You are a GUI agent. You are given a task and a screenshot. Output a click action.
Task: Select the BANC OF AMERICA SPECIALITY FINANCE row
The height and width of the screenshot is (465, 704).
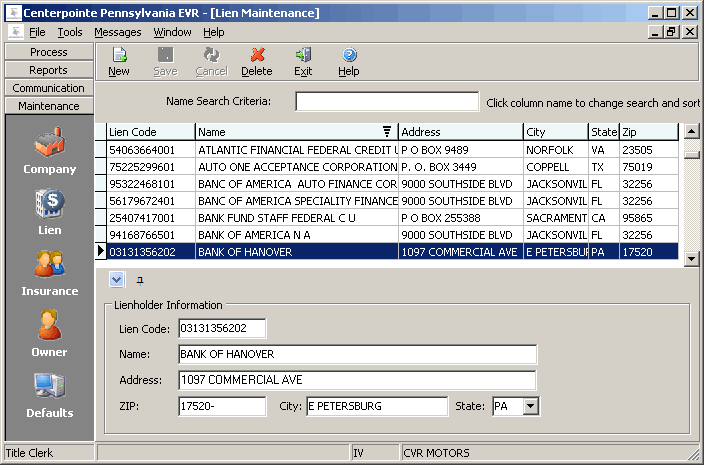[387, 201]
